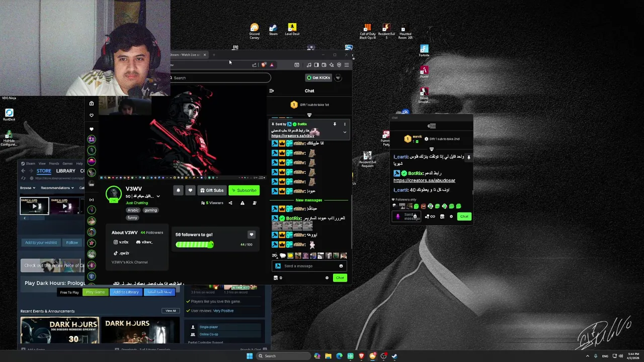Open Haunted Room 205 desktop shortcut
This screenshot has height=362, width=644.
coord(405,32)
